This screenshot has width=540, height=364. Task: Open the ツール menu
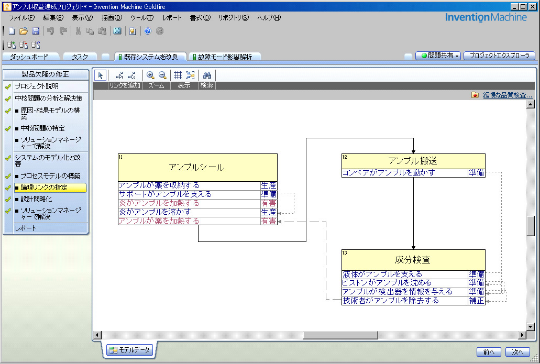point(142,18)
